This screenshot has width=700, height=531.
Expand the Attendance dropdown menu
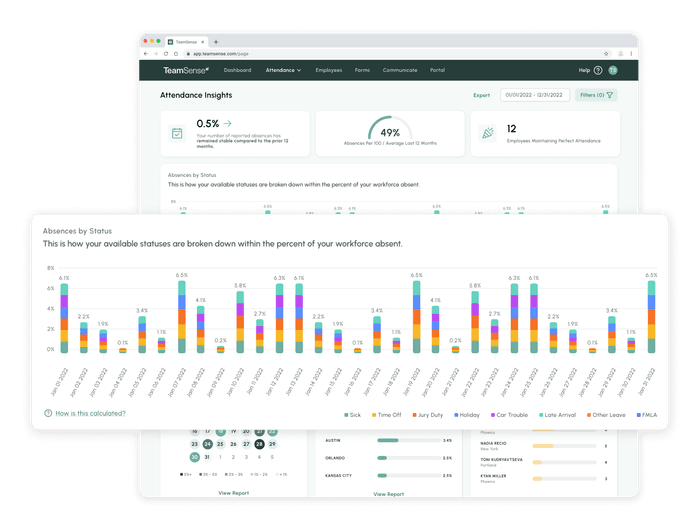coord(283,71)
